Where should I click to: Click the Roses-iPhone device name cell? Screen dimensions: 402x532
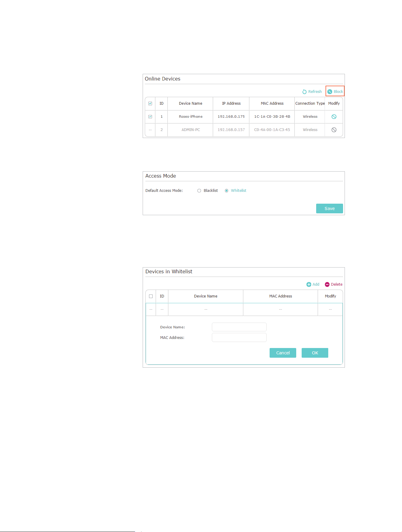point(190,117)
